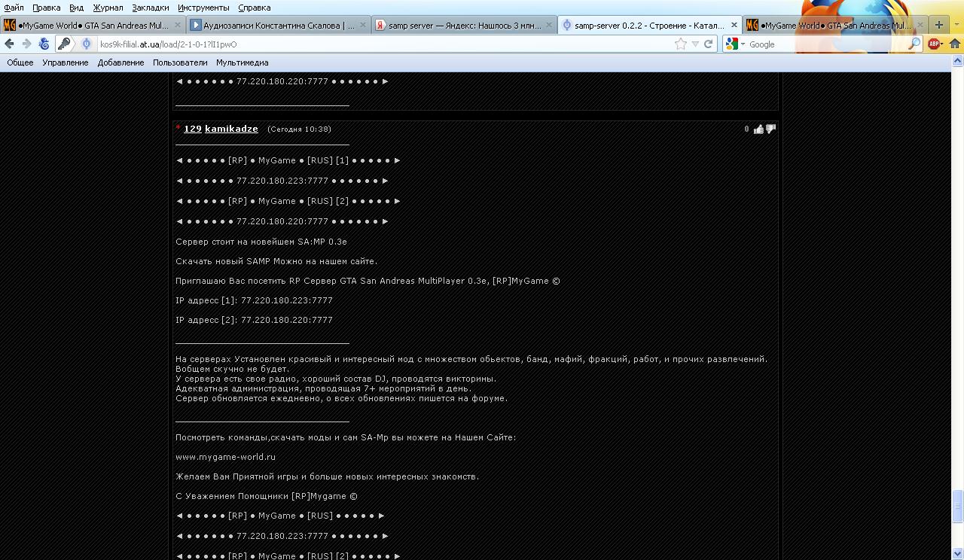Bookmark this page with the star icon
The width and height of the screenshot is (964, 560).
coord(681,44)
